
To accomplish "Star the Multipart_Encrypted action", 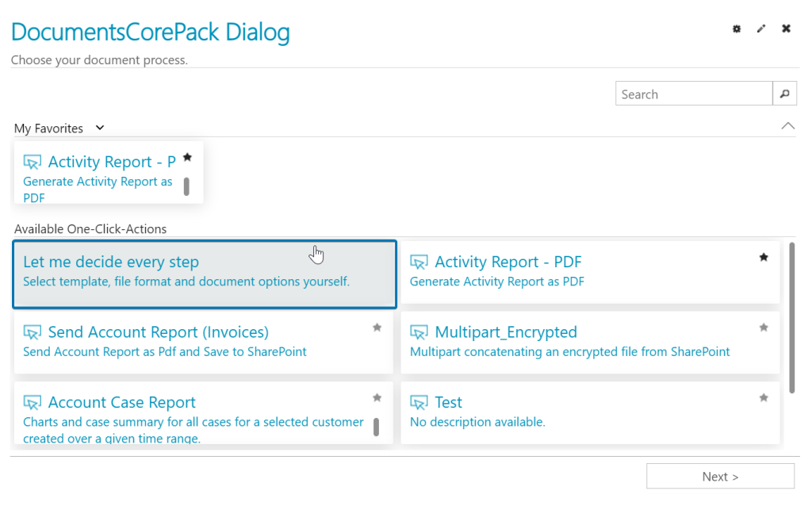I will point(764,327).
